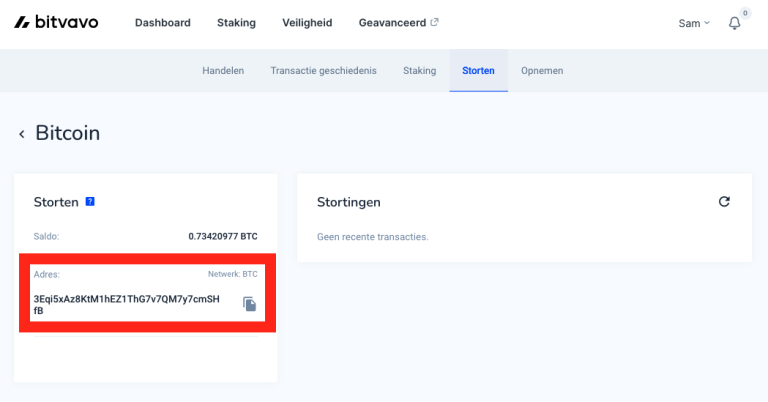
Task: Open Dashboard in top navigation
Action: click(163, 23)
